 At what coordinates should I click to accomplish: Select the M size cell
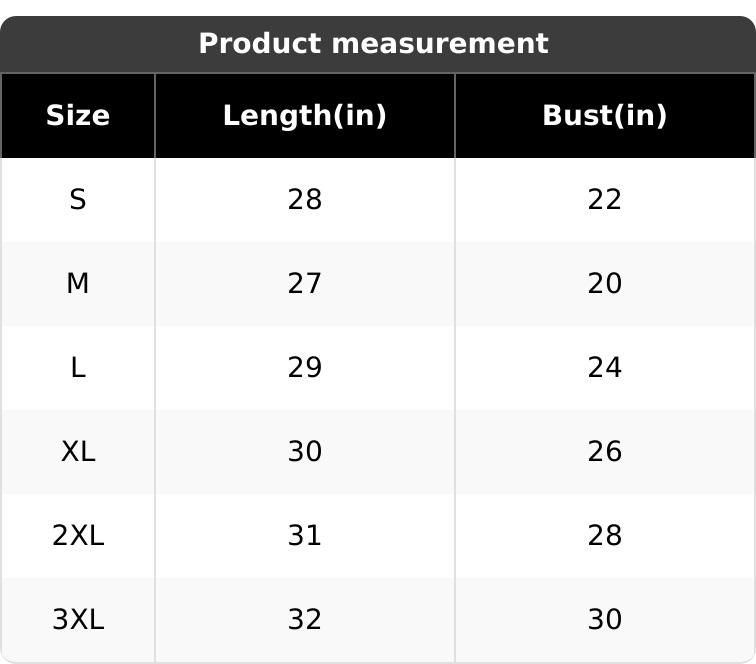pos(78,284)
